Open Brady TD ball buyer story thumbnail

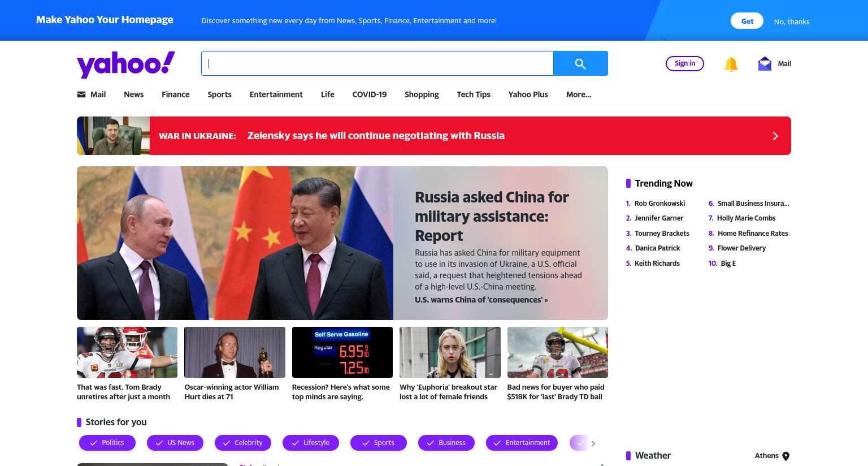[x=558, y=352]
